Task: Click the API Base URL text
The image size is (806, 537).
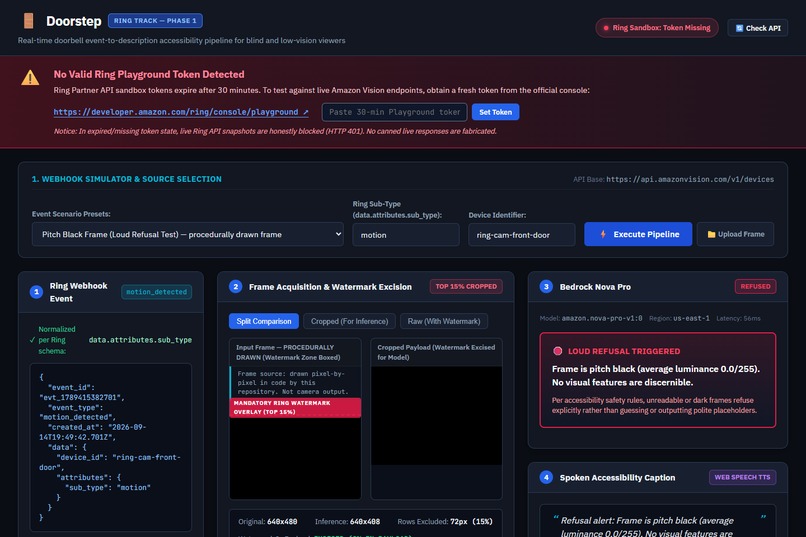Action: click(690, 179)
